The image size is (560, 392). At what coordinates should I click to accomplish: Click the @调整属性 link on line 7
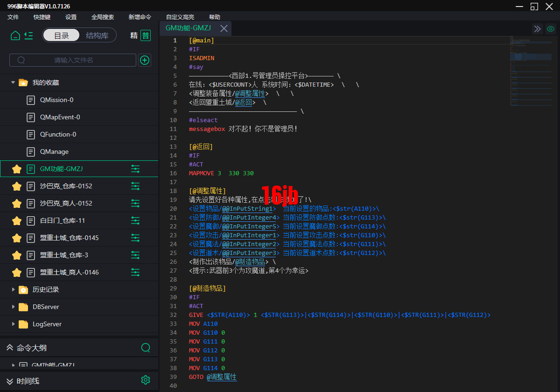250,94
